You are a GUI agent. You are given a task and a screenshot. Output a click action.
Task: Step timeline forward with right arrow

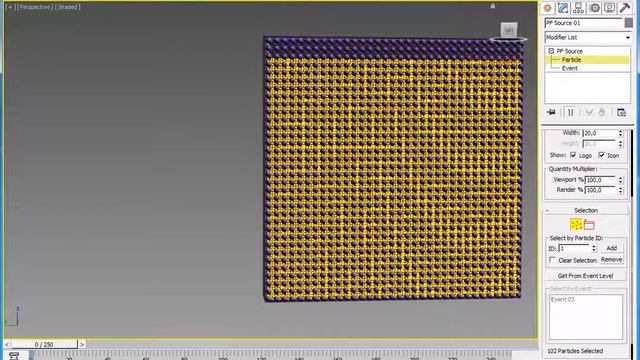pyautogui.click(x=82, y=344)
